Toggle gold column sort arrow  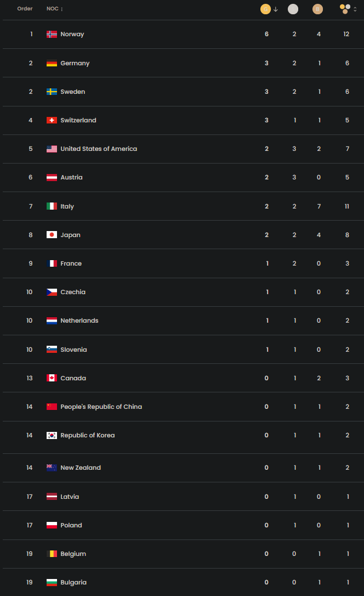pos(276,9)
